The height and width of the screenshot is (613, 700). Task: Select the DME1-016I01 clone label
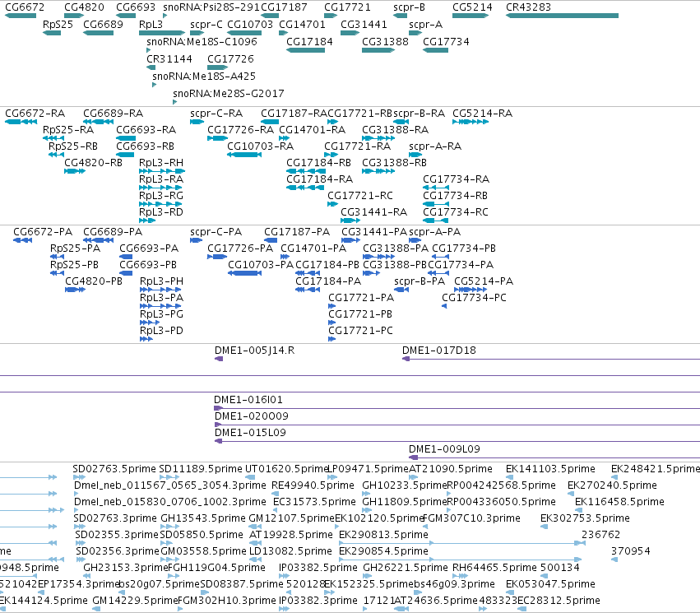(x=248, y=400)
